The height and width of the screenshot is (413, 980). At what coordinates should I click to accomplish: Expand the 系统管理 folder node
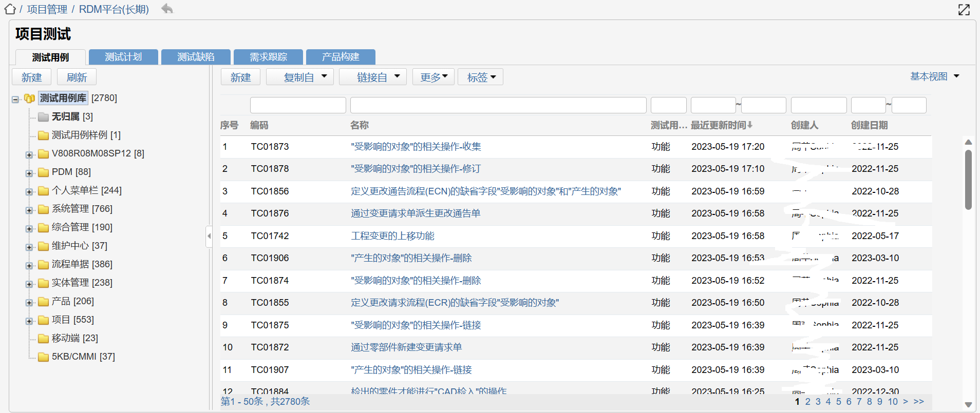coord(29,210)
